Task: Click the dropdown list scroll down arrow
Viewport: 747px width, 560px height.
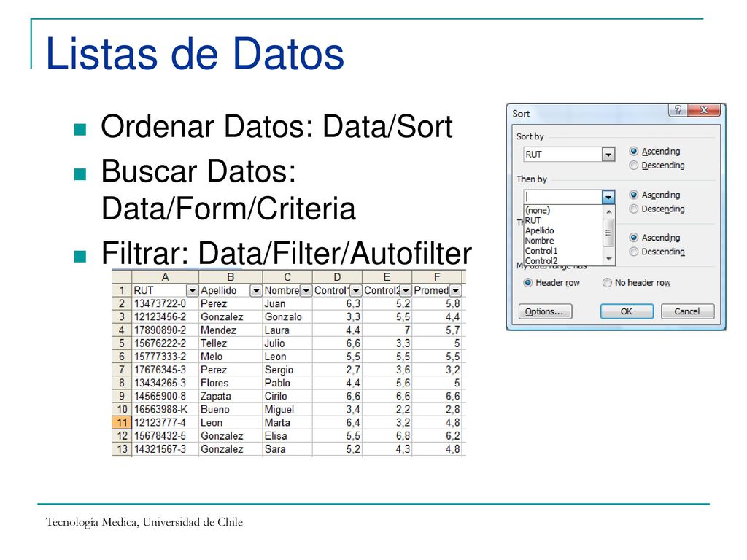Action: tap(608, 259)
